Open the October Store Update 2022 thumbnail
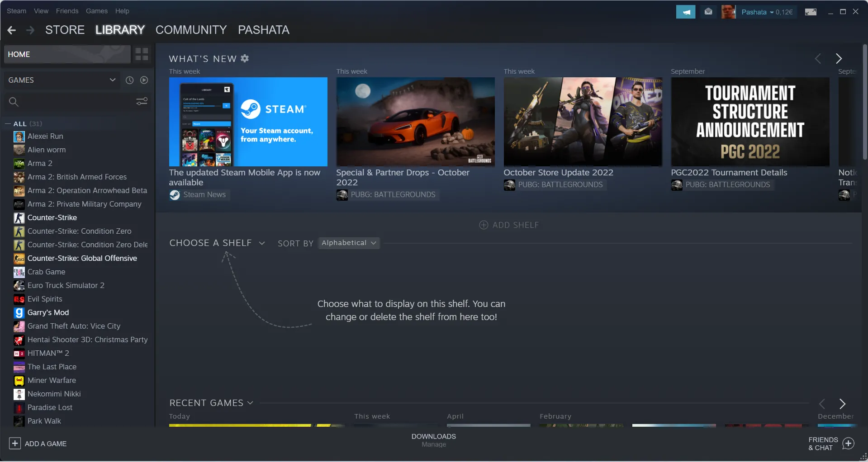 (x=583, y=122)
